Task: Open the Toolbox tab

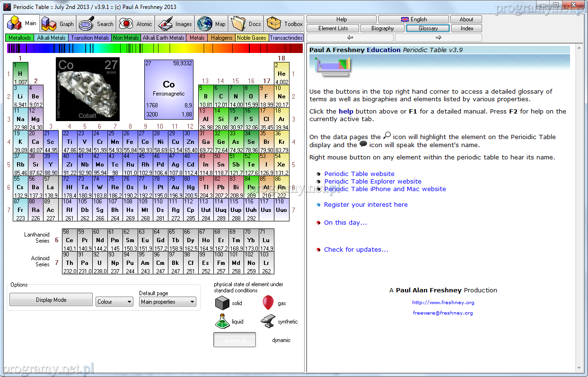Action: click(x=285, y=24)
